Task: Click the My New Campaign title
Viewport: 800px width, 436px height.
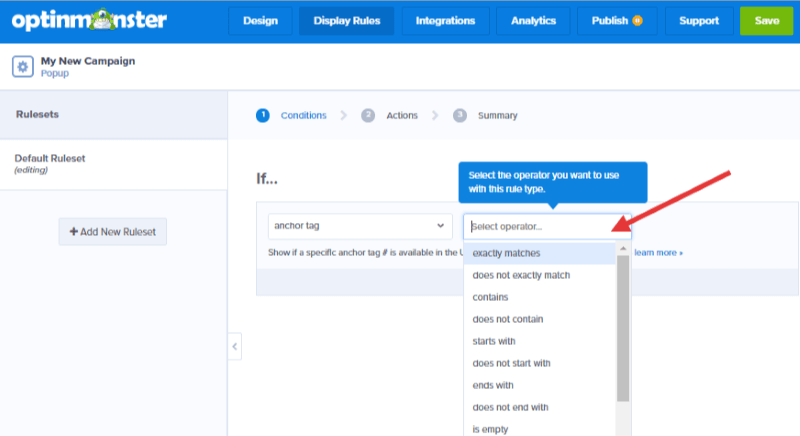Action: (88, 61)
